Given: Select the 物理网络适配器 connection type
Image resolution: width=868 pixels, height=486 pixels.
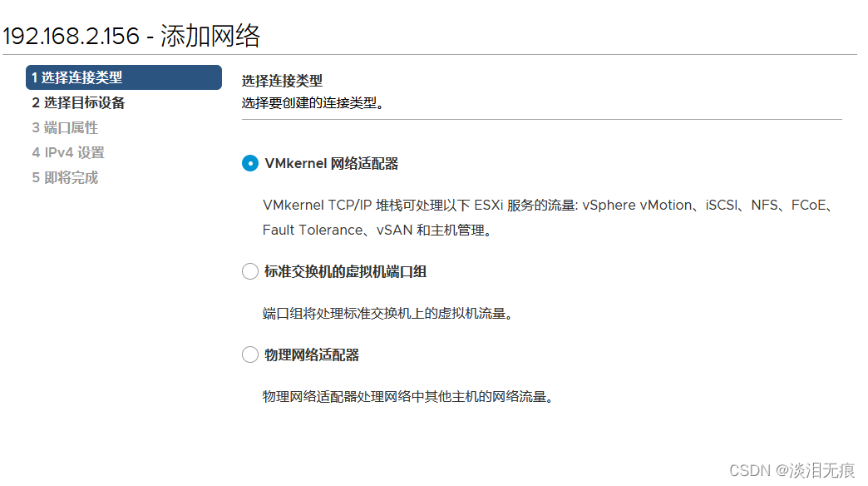Looking at the screenshot, I should click(x=250, y=355).
